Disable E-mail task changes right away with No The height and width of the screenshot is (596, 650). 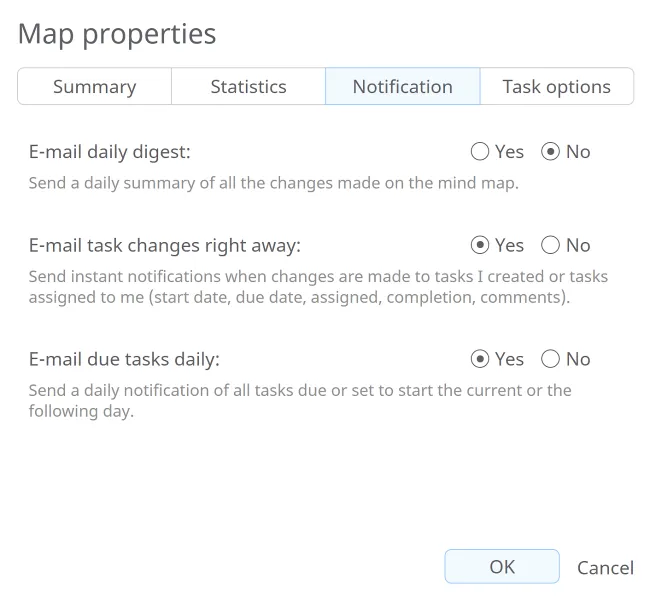tap(550, 245)
